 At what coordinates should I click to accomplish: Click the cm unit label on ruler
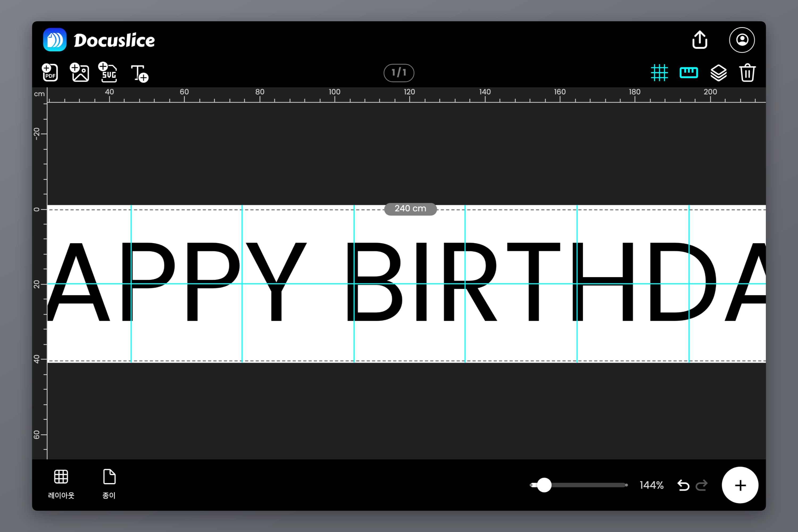pyautogui.click(x=39, y=94)
